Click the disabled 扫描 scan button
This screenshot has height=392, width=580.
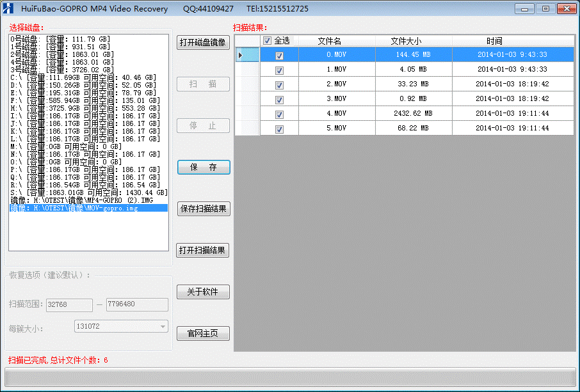click(x=203, y=84)
